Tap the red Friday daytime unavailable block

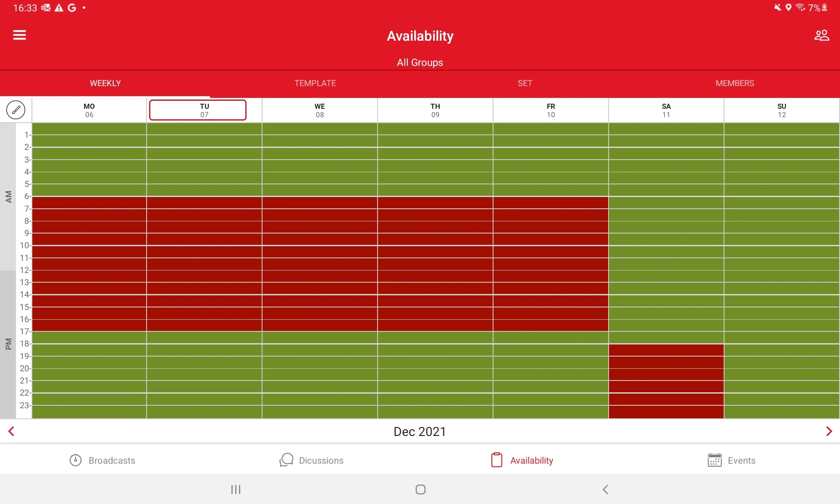(551, 264)
